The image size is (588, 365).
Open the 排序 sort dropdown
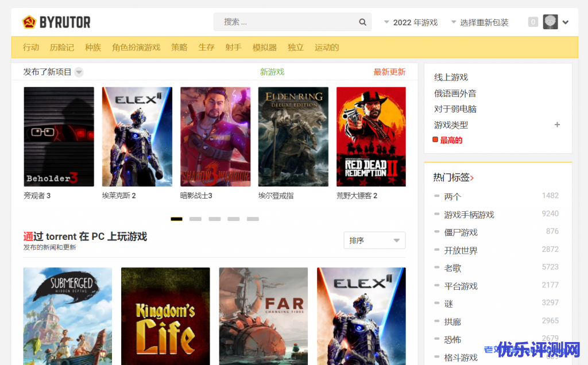coord(374,240)
